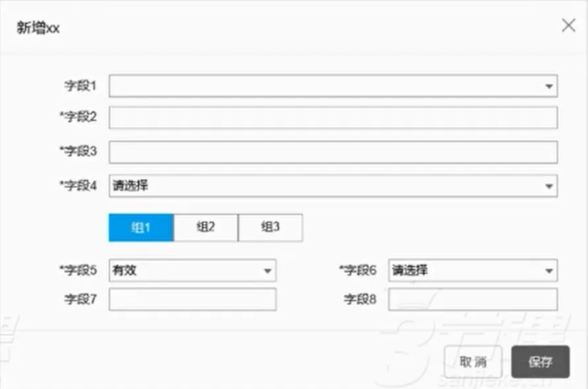Screen dimensions: 588x389
Task: Click the dropdown arrow of 字段1
Action: pos(548,86)
